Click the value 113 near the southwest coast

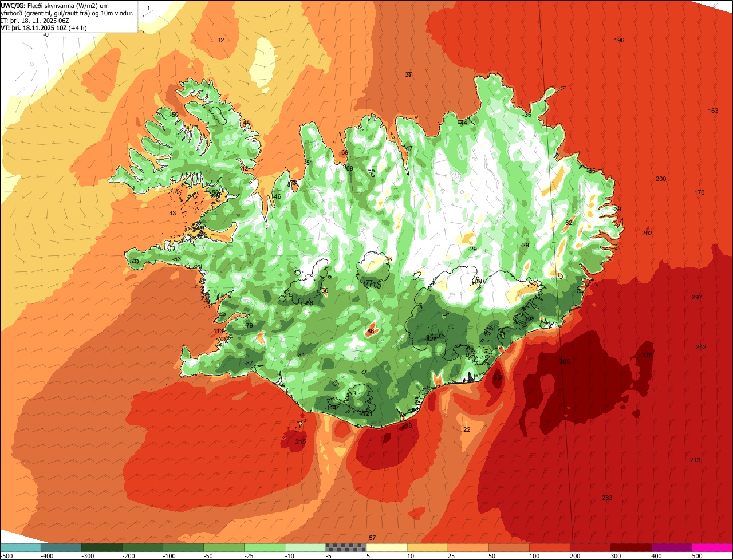tap(219, 331)
